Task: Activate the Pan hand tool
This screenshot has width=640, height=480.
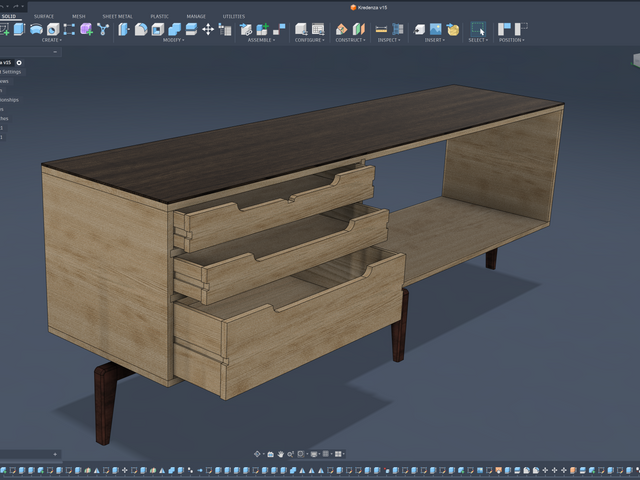Action: click(280, 454)
